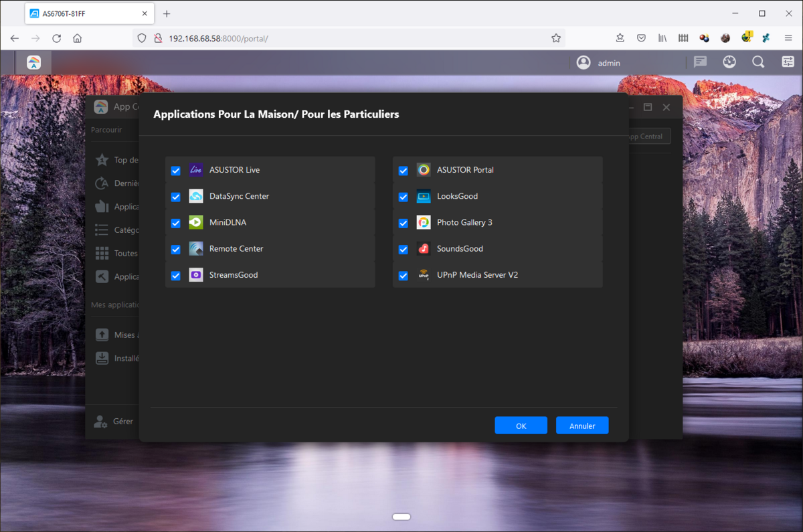This screenshot has height=532, width=803.
Task: Click the MiniDLNA app icon
Action: coord(196,222)
